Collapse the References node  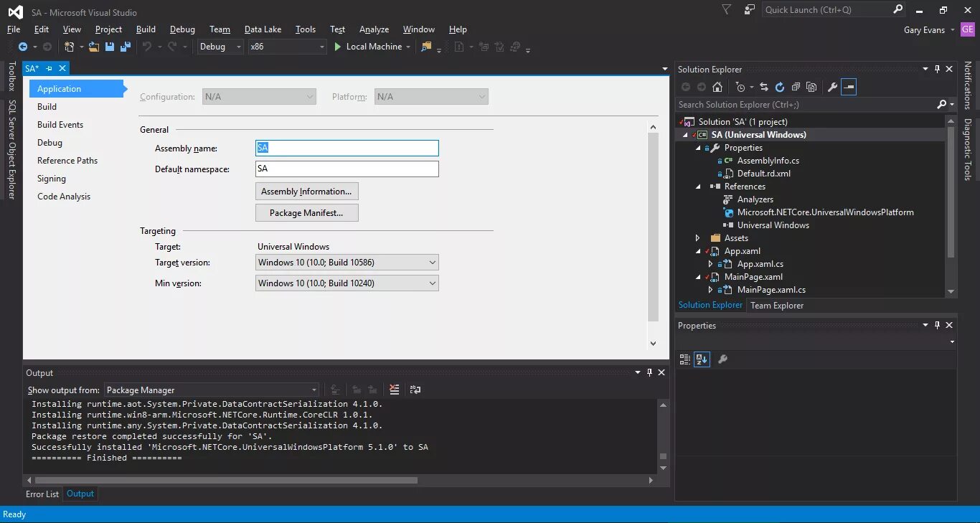698,187
